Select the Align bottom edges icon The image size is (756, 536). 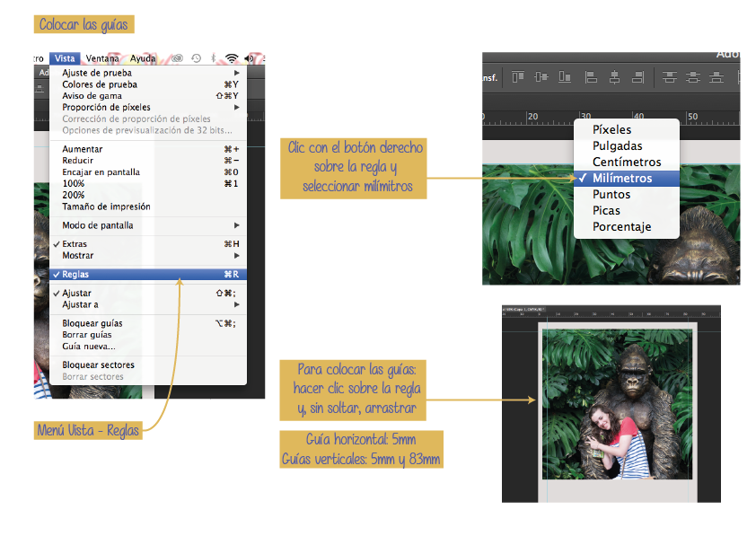[565, 77]
